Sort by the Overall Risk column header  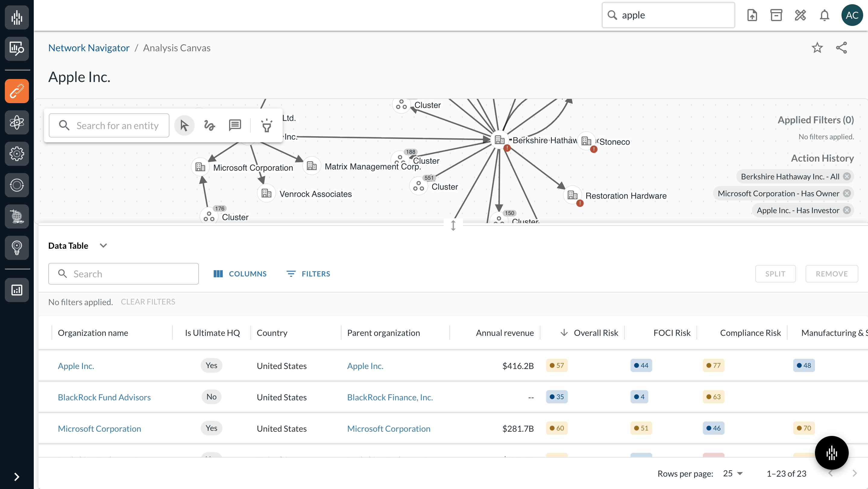pyautogui.click(x=596, y=333)
